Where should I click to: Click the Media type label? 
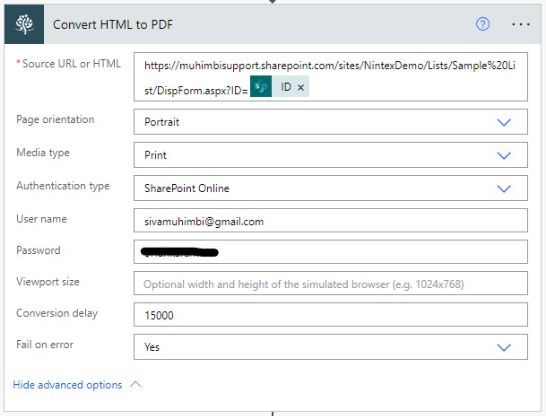coord(43,152)
